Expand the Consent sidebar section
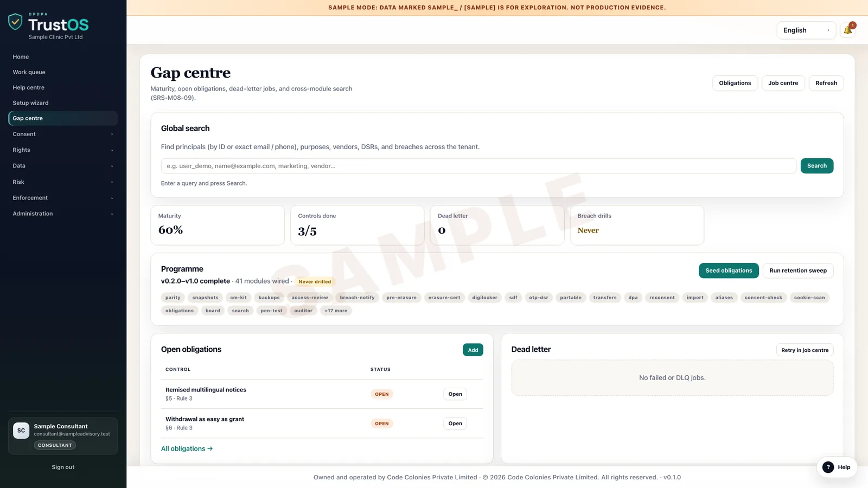Image resolution: width=868 pixels, height=488 pixels. pyautogui.click(x=63, y=134)
